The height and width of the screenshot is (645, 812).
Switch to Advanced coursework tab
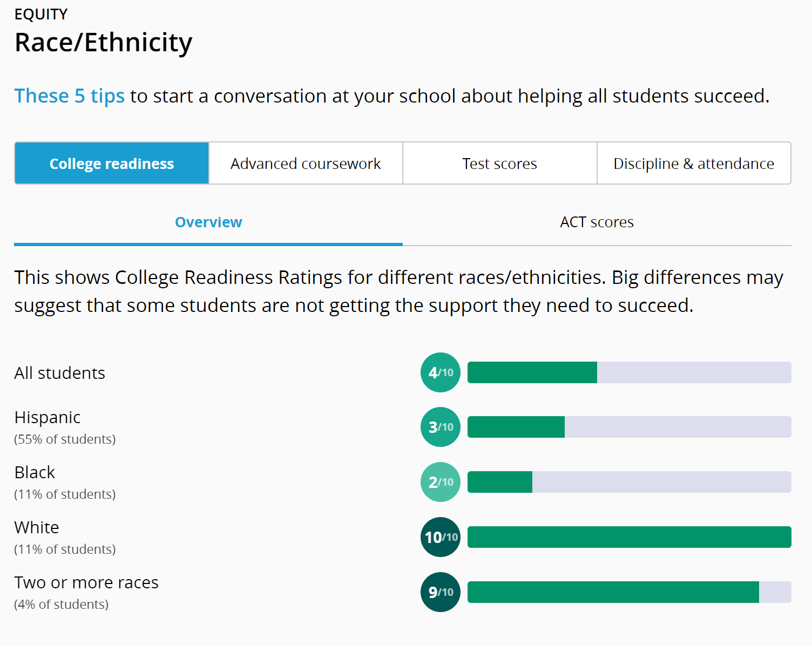[x=306, y=164]
